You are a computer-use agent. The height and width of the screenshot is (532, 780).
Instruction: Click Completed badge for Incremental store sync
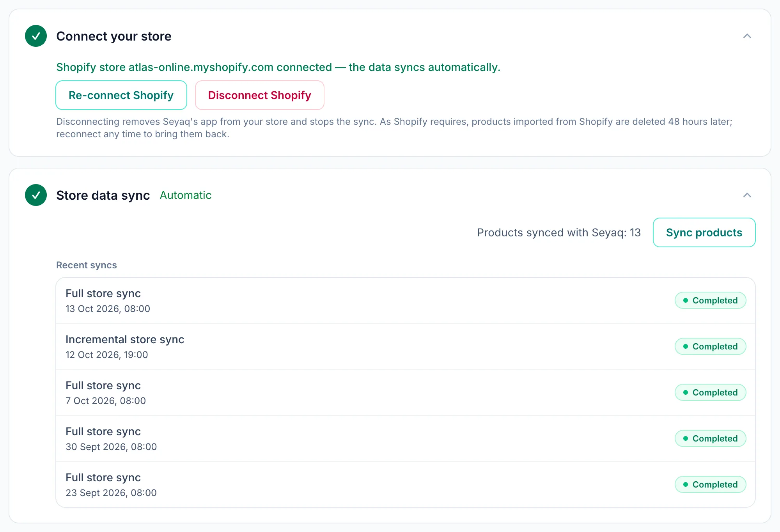point(711,346)
